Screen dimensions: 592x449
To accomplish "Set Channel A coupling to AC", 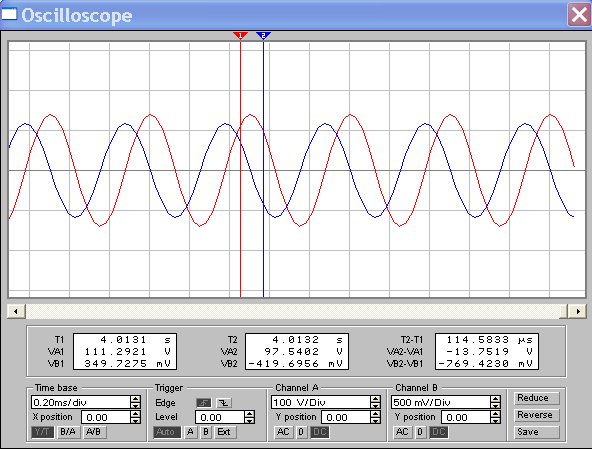I will 283,432.
